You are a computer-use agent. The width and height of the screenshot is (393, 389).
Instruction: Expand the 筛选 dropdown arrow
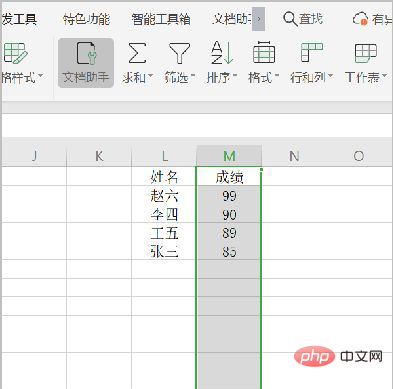[193, 76]
